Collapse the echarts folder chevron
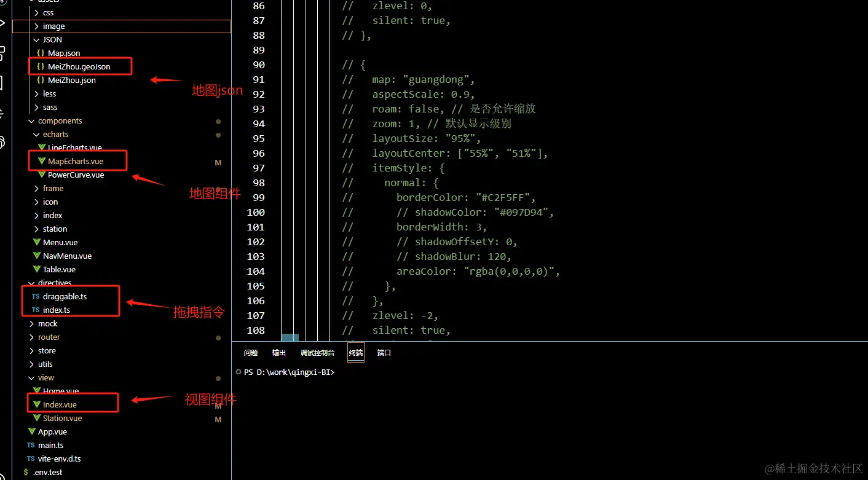Image resolution: width=868 pixels, height=480 pixels. 36,135
